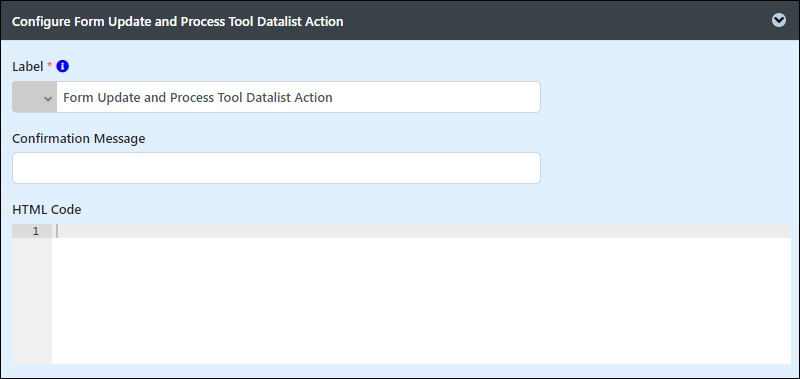Click the highlighted active line strip in the code editor
The height and width of the screenshot is (379, 800).
pos(421,231)
